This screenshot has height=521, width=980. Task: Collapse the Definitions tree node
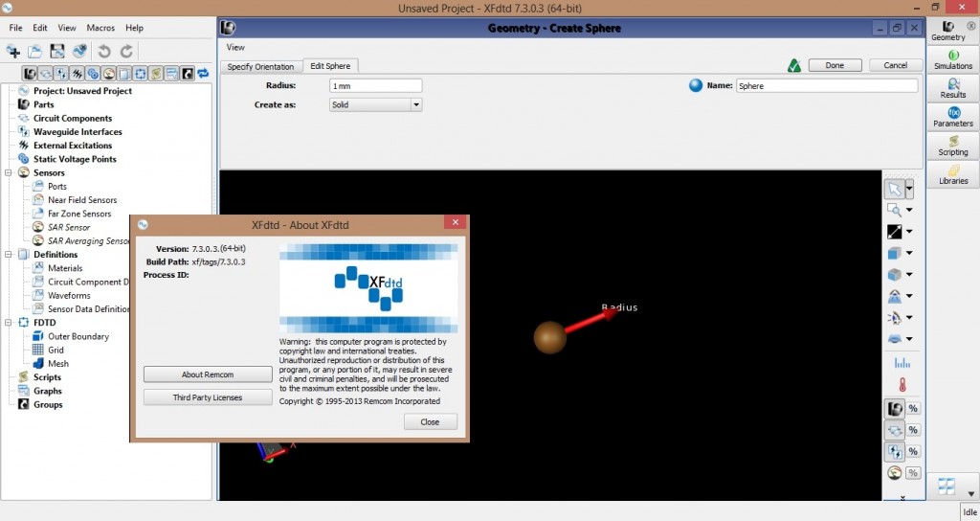[x=9, y=255]
